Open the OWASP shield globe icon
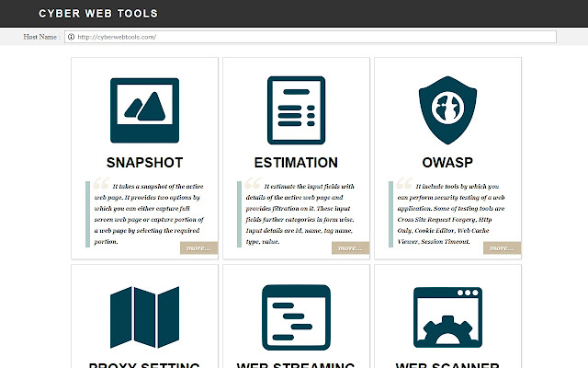Image resolution: width=588 pixels, height=368 pixels. tap(447, 110)
